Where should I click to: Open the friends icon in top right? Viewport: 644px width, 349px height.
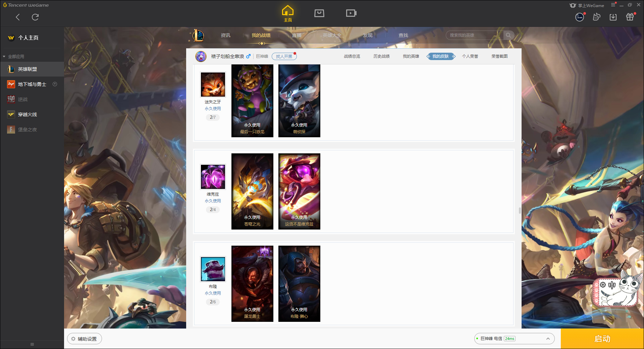pyautogui.click(x=596, y=17)
